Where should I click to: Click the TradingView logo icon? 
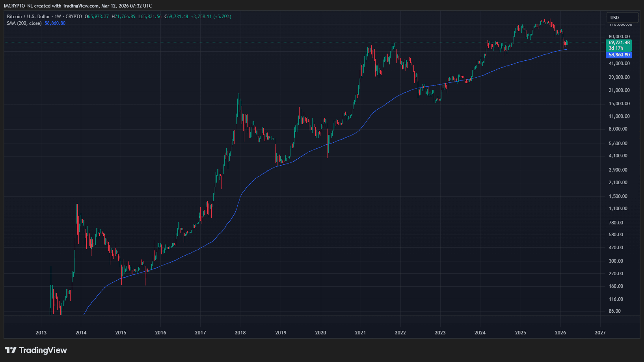click(11, 350)
